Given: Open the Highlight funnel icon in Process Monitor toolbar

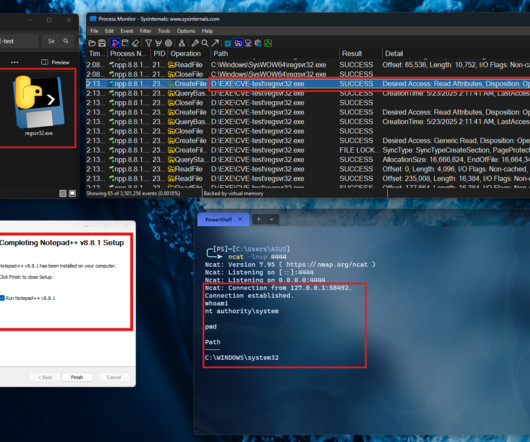Looking at the screenshot, I should pos(158,43).
